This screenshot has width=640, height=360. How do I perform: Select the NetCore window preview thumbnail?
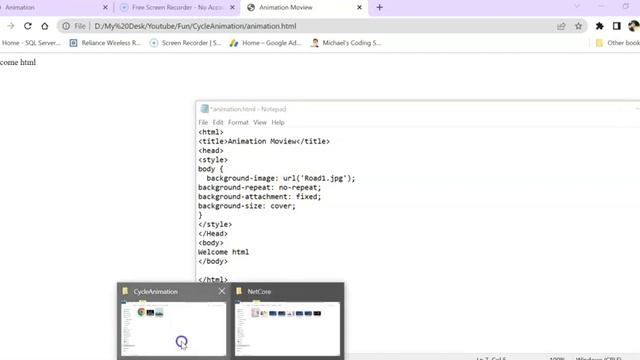pyautogui.click(x=287, y=329)
